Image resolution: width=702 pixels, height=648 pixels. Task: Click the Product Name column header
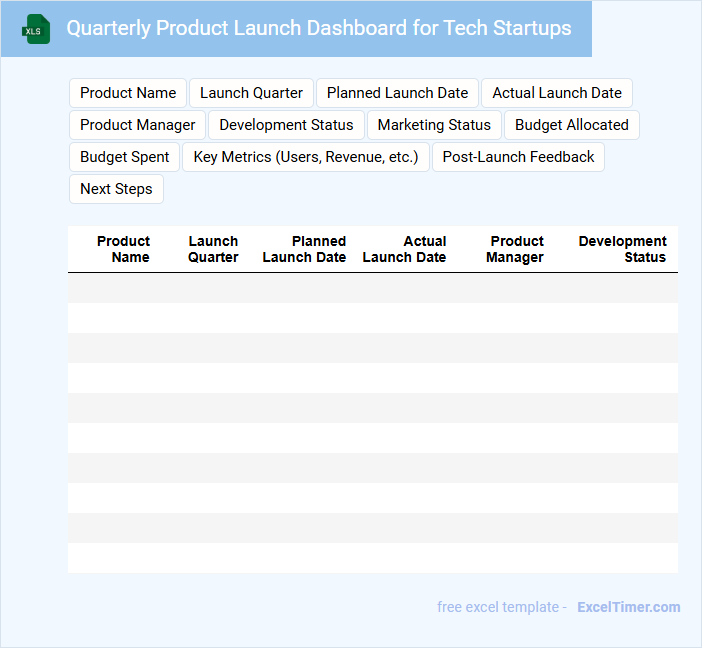pyautogui.click(x=124, y=249)
